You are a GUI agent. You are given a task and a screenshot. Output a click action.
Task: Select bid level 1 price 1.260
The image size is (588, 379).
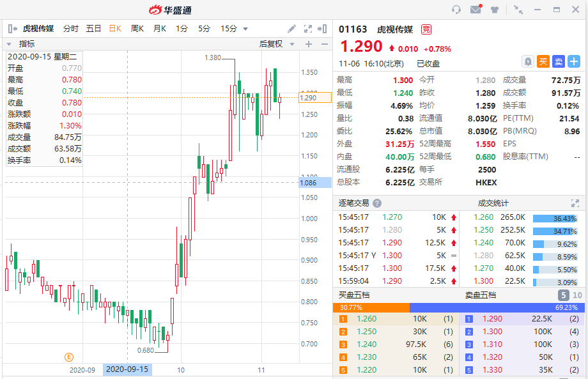point(366,319)
